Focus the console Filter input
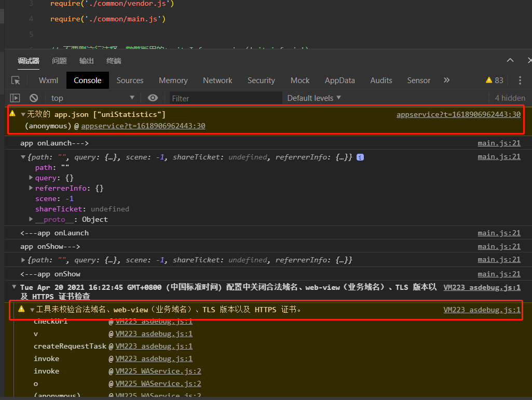 coord(226,98)
